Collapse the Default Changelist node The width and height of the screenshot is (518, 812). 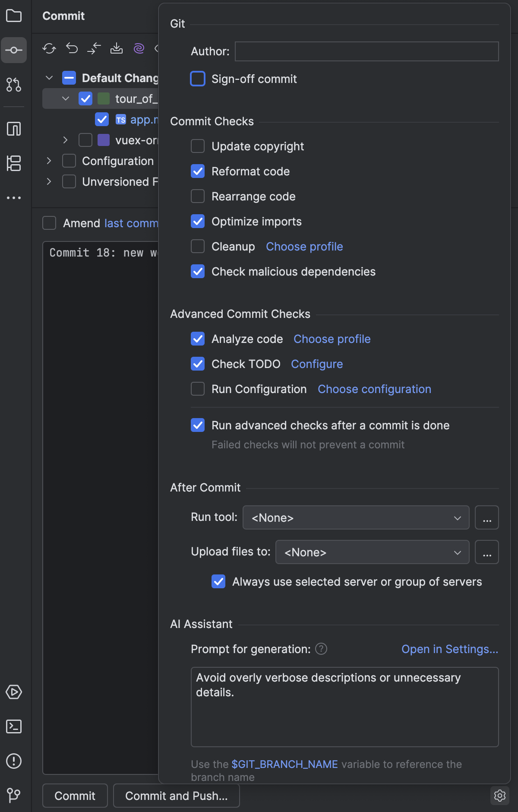point(49,78)
